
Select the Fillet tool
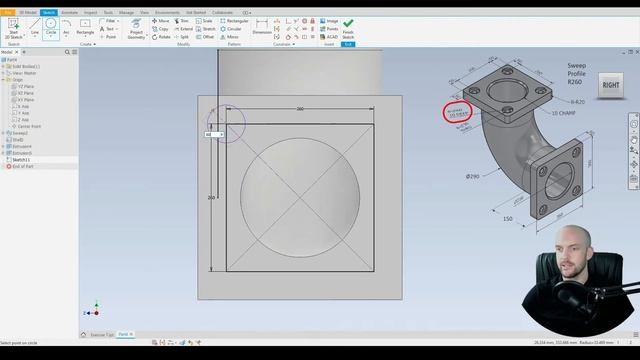(108, 21)
